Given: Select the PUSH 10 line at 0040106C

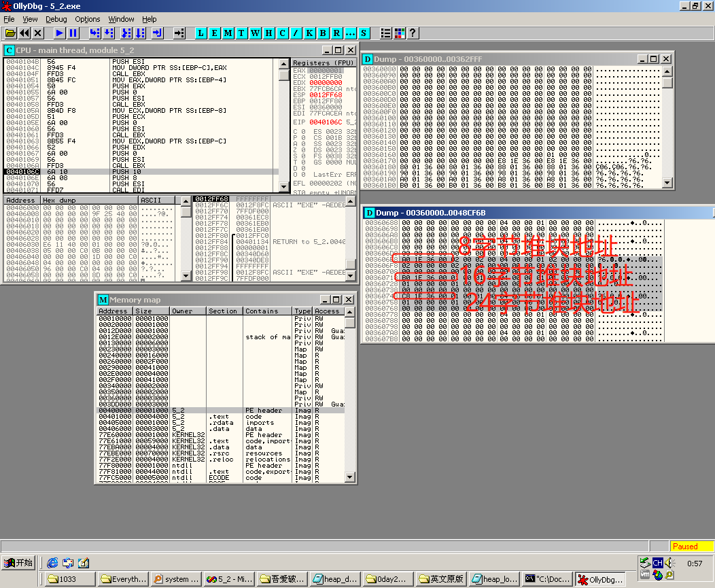Looking at the screenshot, I should [x=141, y=172].
